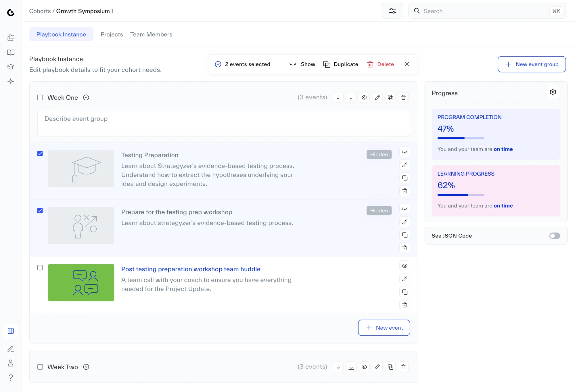575x392 pixels.
Task: Open the user profile sidebar icon
Action: coord(11,363)
